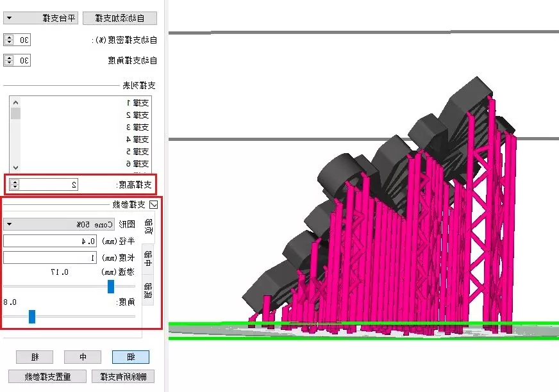Screen dimensions: 559x392
Task: Switch to the 顶部 vertical tab
Action: pyautogui.click(x=148, y=227)
